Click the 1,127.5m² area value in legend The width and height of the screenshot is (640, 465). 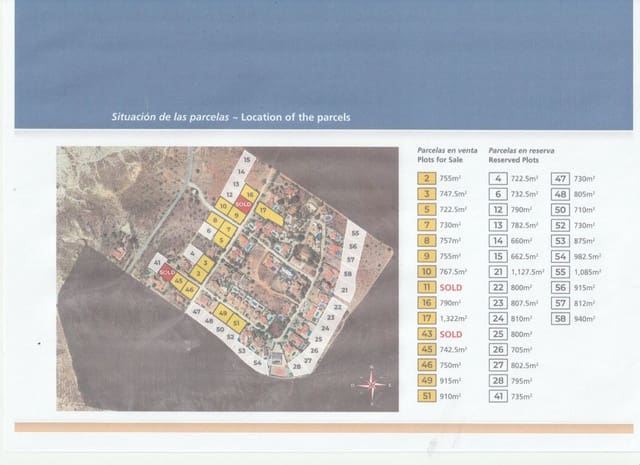[527, 271]
